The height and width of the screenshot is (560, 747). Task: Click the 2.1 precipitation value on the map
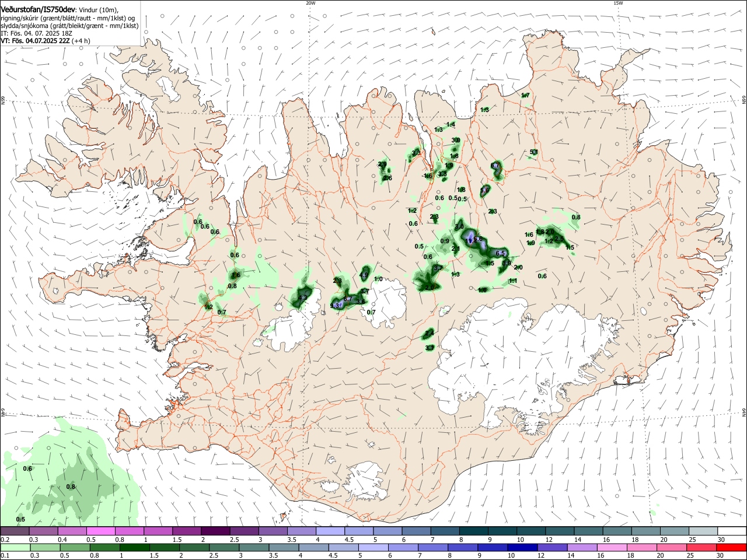coord(455,249)
